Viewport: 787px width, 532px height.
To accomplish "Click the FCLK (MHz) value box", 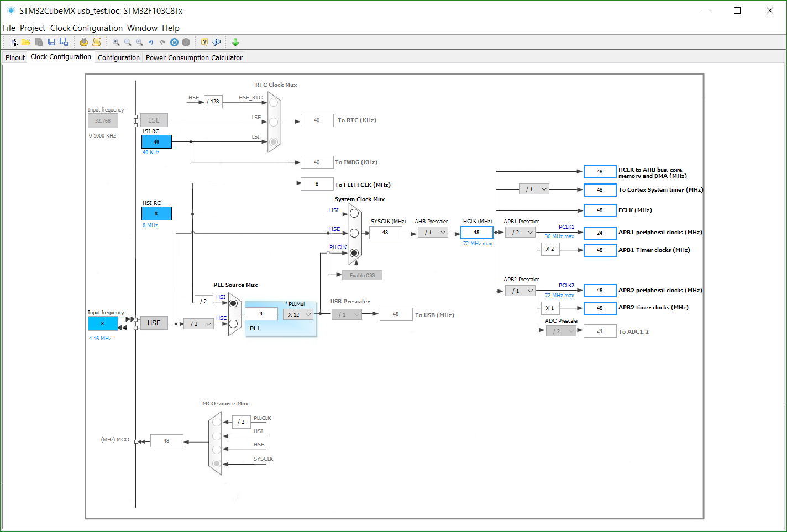I will pyautogui.click(x=600, y=210).
